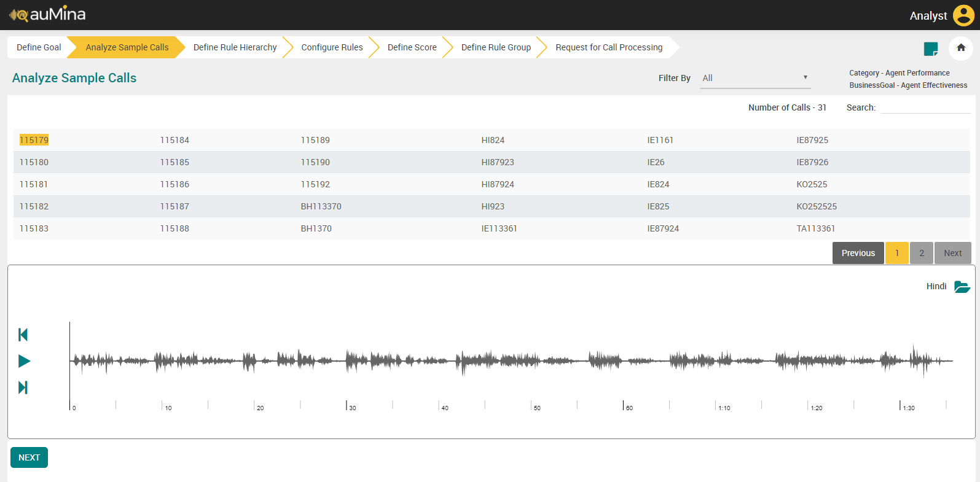Image resolution: width=980 pixels, height=482 pixels.
Task: Select call IE87925
Action: click(x=812, y=140)
